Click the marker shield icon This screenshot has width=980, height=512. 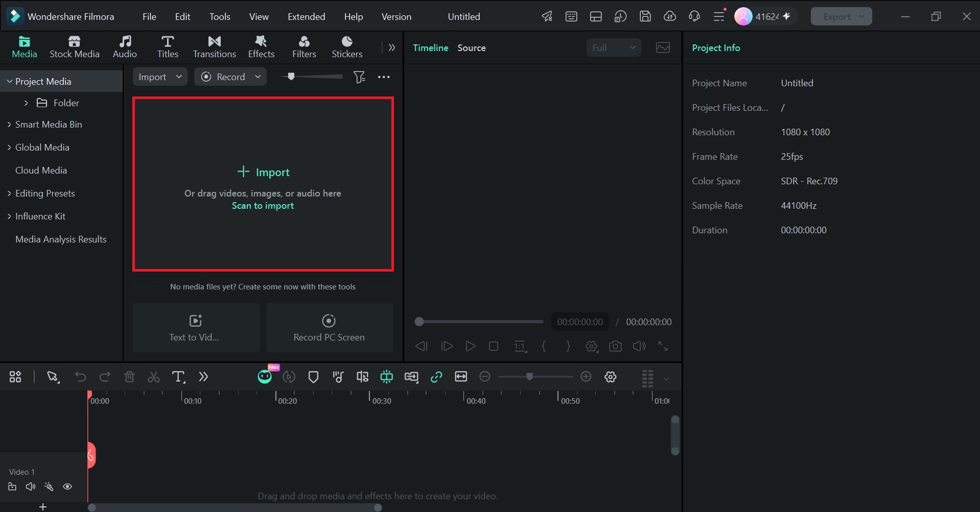pyautogui.click(x=313, y=377)
